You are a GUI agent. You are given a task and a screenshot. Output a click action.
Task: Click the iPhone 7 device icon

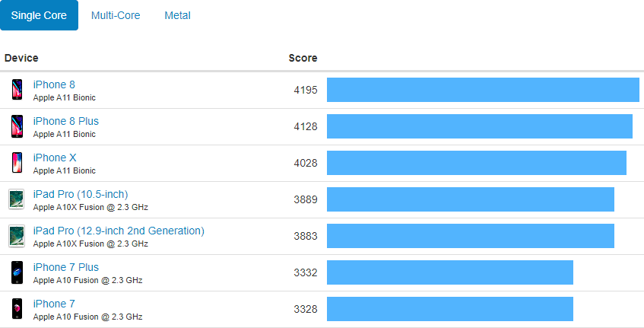17,309
